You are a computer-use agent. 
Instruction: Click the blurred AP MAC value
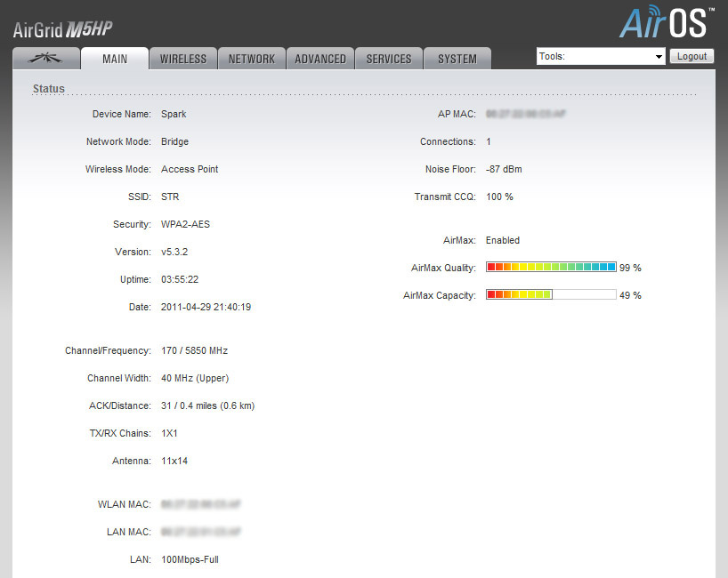click(526, 114)
